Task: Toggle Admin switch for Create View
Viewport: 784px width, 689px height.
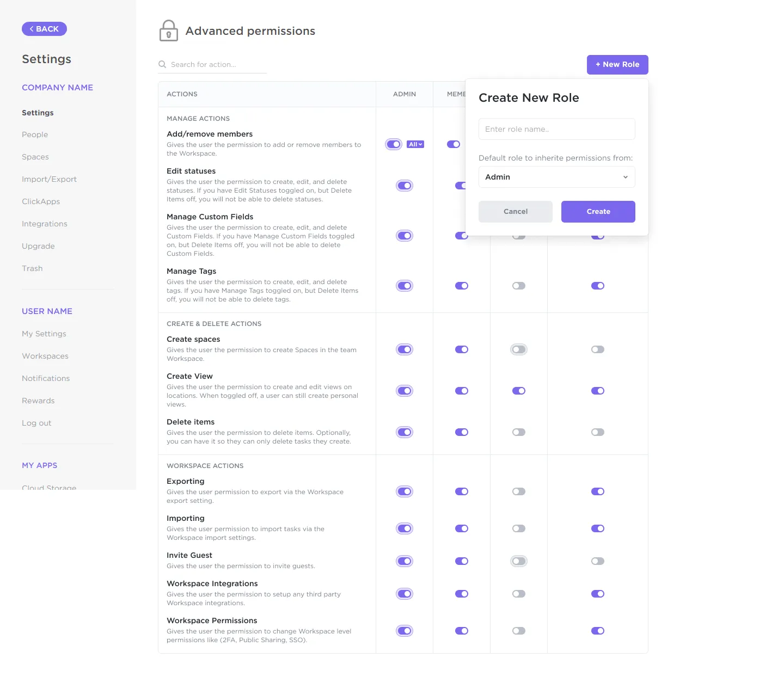Action: [405, 391]
